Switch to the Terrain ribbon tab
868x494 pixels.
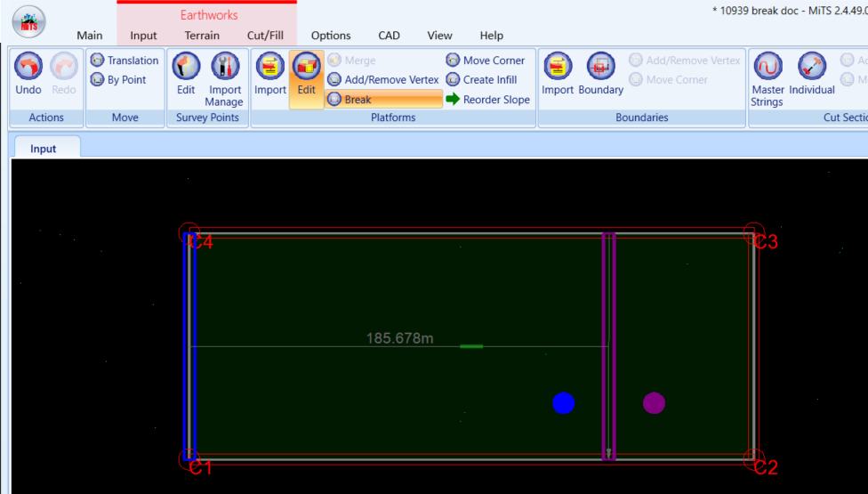202,36
